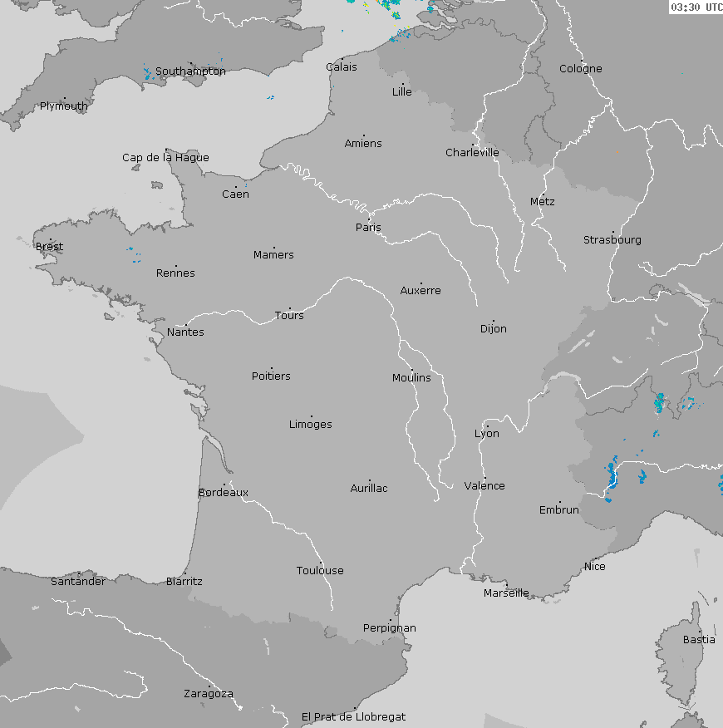Viewport: 723px width, 728px height.
Task: Click the 03:30 UTC timestamp label
Action: pyautogui.click(x=696, y=7)
